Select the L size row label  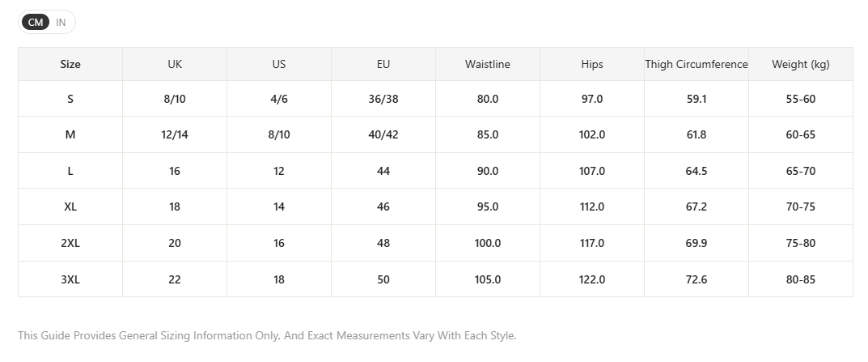(x=70, y=172)
